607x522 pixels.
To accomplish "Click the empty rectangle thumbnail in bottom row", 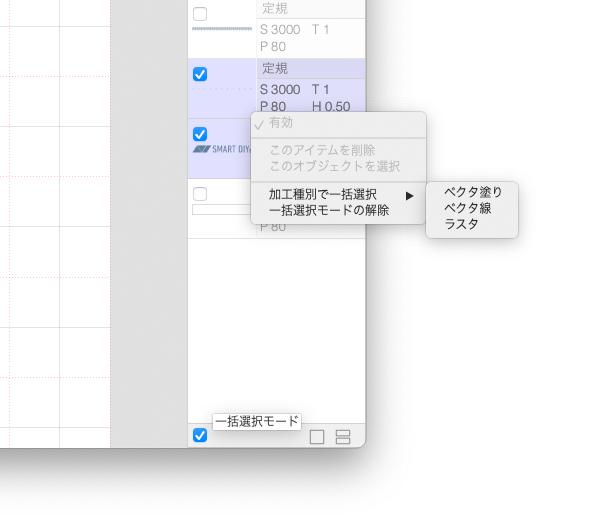I will pos(221,209).
